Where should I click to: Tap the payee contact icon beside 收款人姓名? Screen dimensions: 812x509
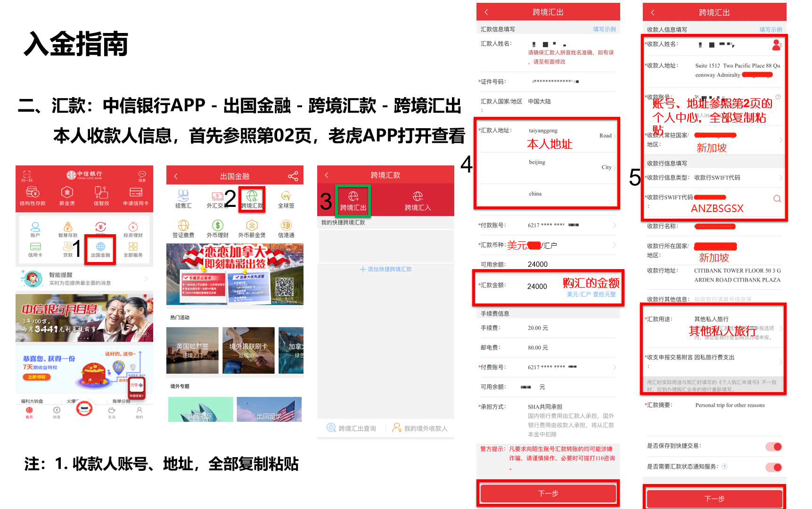click(777, 45)
